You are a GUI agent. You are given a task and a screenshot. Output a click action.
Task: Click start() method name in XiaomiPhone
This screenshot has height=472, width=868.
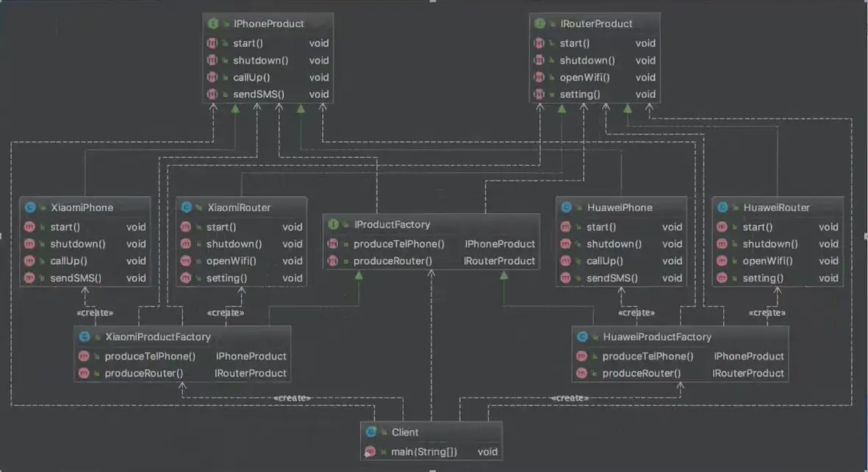click(65, 227)
